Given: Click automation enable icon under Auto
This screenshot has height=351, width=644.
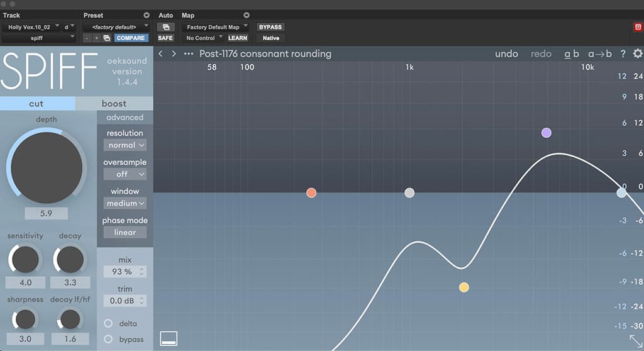Looking at the screenshot, I should coord(166,27).
